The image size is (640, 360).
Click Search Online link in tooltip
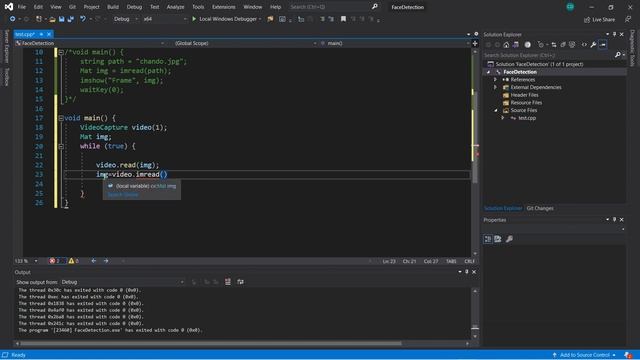[123, 195]
